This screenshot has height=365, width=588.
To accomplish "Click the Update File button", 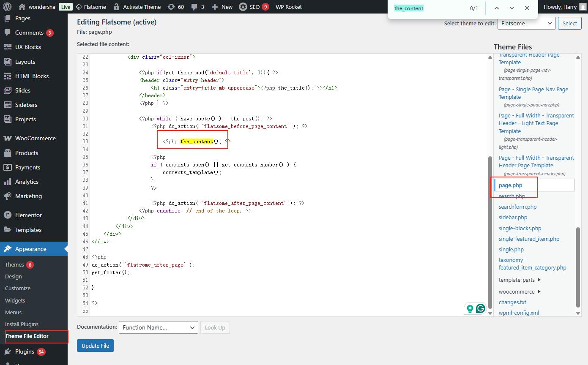I will coord(95,346).
